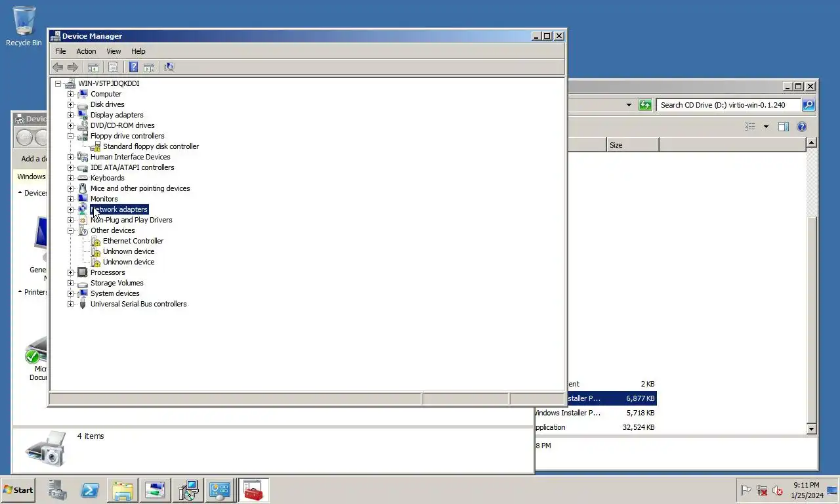Select the Application row showing 32,524 KB

point(595,427)
